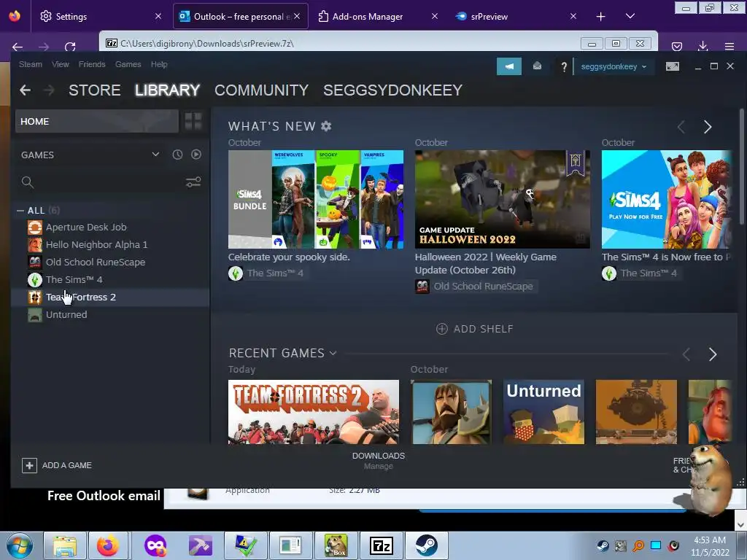Click ADD SHELF button
Viewport: 747px width, 560px height.
point(475,329)
